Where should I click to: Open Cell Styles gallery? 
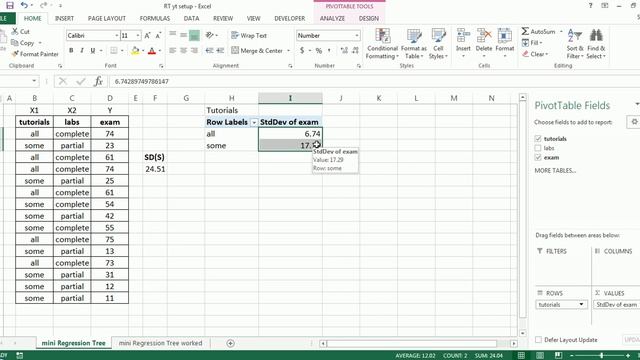(438, 44)
